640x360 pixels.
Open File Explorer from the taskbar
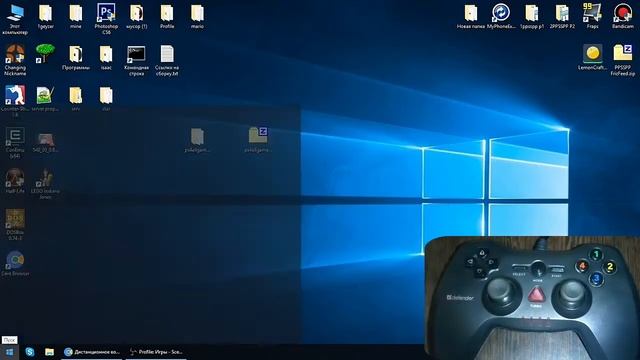(49, 352)
